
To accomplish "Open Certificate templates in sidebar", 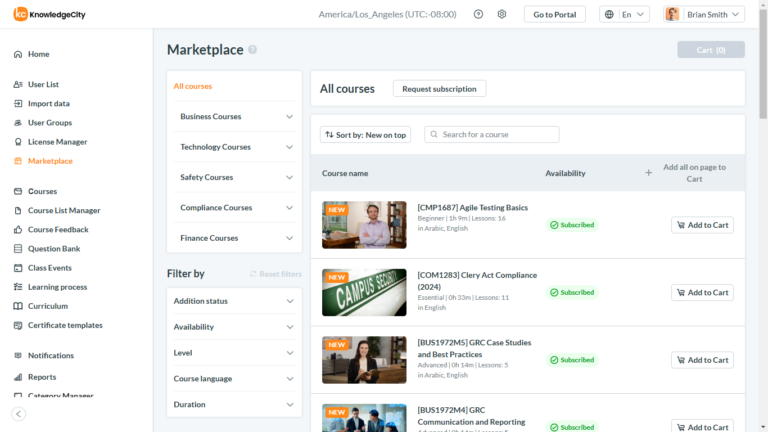I will coord(64,325).
